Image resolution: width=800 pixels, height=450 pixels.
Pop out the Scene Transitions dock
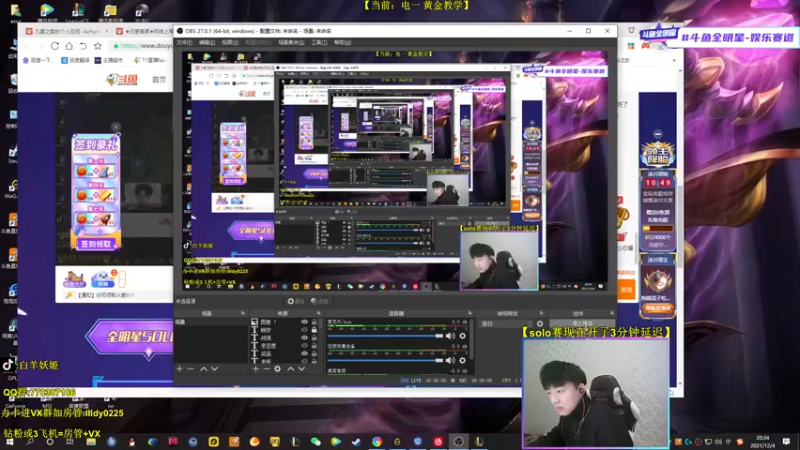[x=541, y=313]
